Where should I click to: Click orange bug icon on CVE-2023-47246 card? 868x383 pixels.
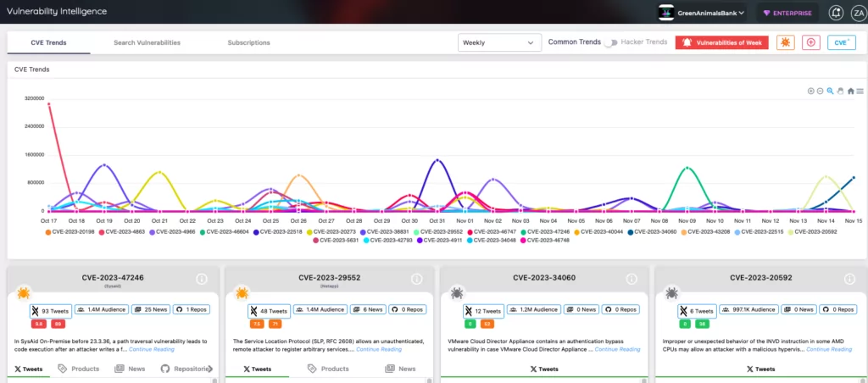point(23,293)
